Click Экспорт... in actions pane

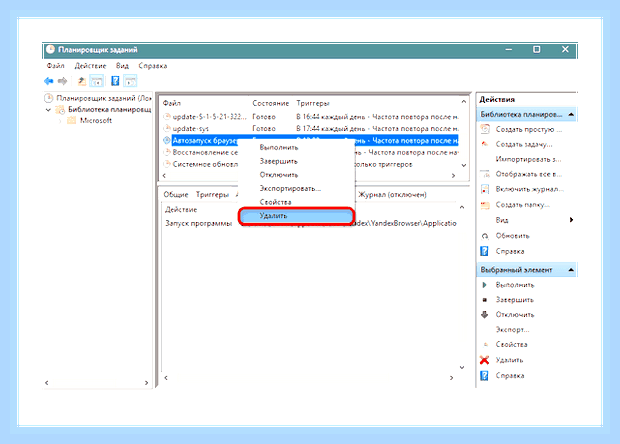[512, 330]
